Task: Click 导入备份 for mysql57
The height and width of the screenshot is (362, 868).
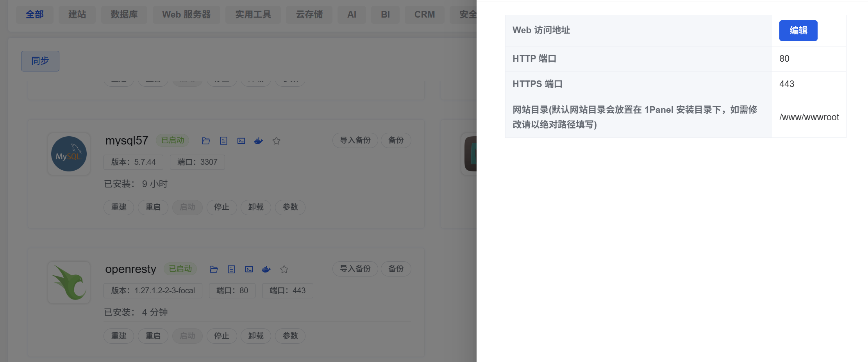Action: 355,140
